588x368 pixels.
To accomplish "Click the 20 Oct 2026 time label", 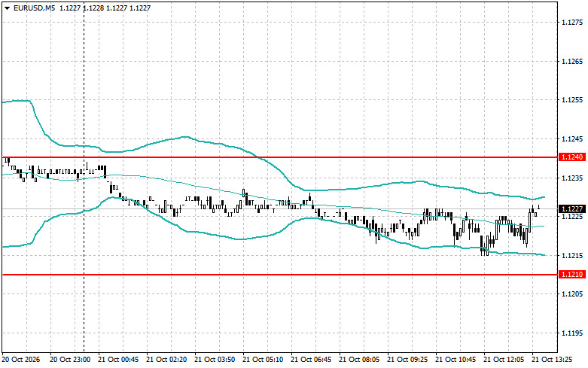I will point(20,360).
